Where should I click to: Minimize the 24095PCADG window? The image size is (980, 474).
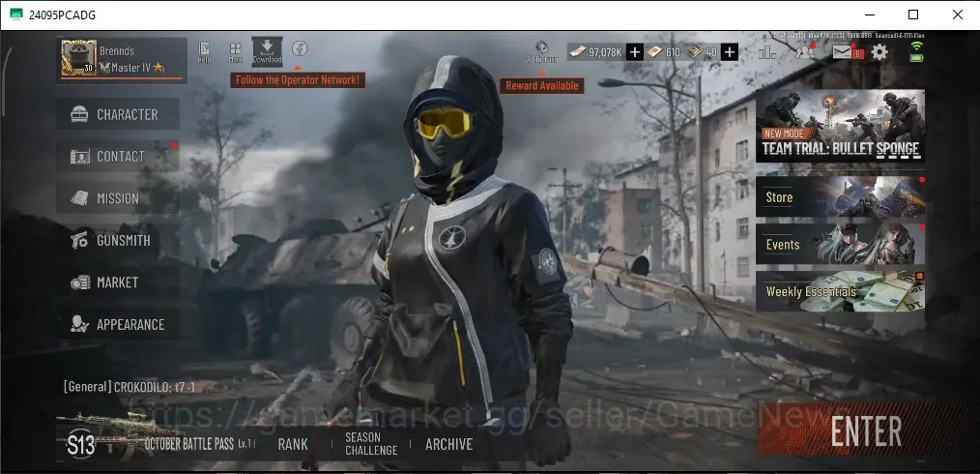click(x=870, y=15)
